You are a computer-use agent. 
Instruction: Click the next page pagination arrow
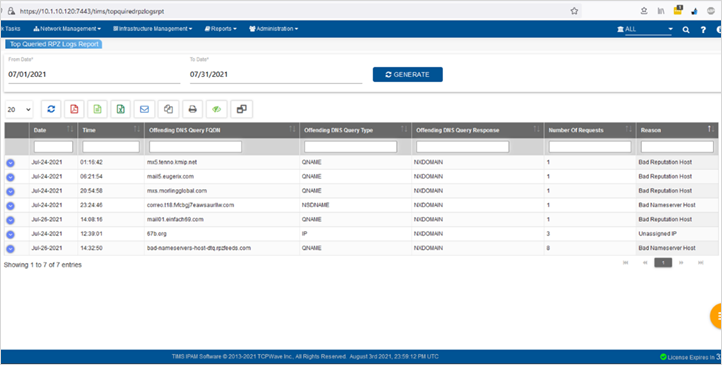coord(681,263)
